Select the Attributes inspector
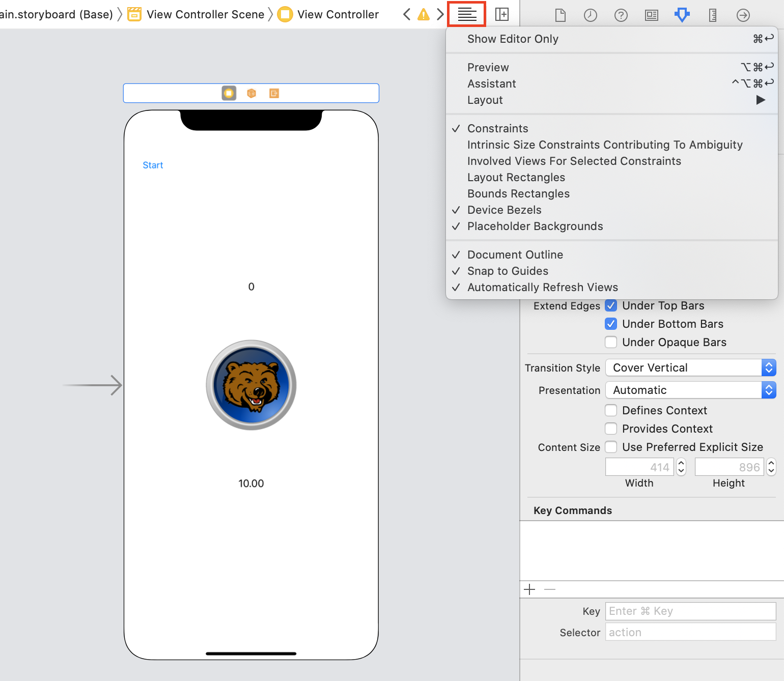Image resolution: width=784 pixels, height=681 pixels. click(682, 15)
